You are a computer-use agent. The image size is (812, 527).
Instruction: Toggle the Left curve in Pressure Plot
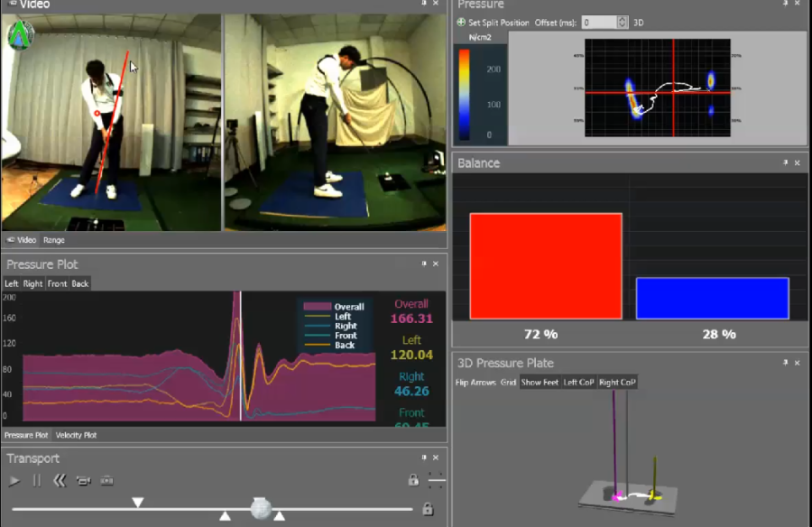coord(11,283)
